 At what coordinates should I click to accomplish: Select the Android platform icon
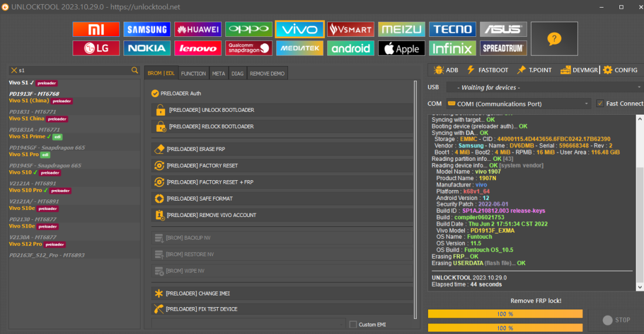(x=351, y=48)
